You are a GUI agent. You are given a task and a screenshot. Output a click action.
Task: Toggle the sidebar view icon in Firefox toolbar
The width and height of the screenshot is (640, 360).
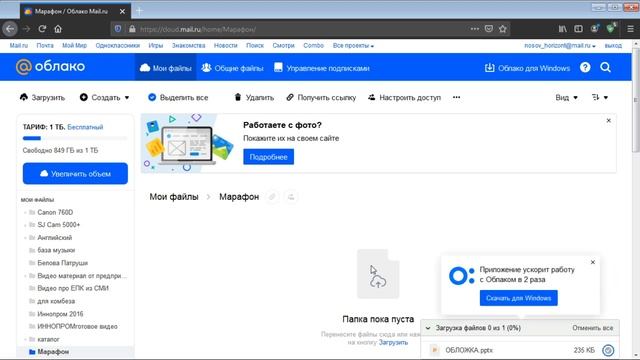[x=578, y=29]
